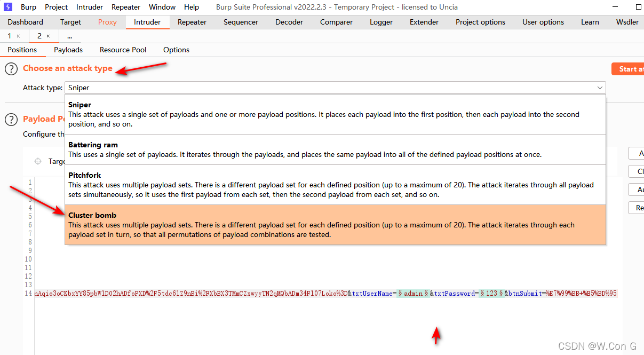Viewport: 644px width, 355px height.
Task: Click the Start attack button
Action: pos(628,69)
